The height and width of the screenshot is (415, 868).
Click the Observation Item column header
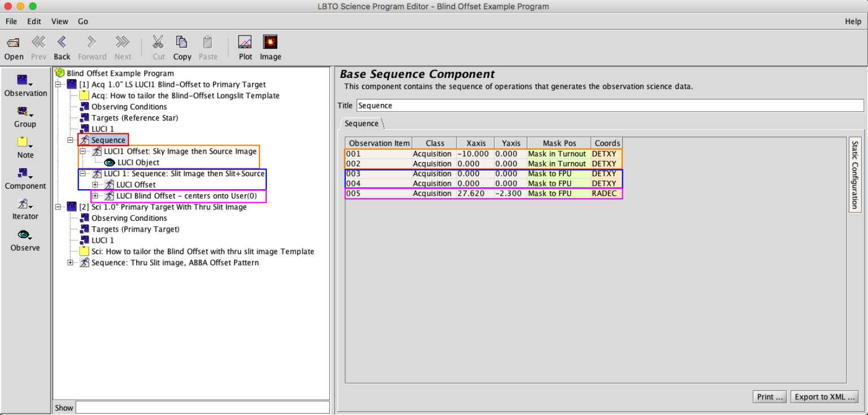[379, 143]
